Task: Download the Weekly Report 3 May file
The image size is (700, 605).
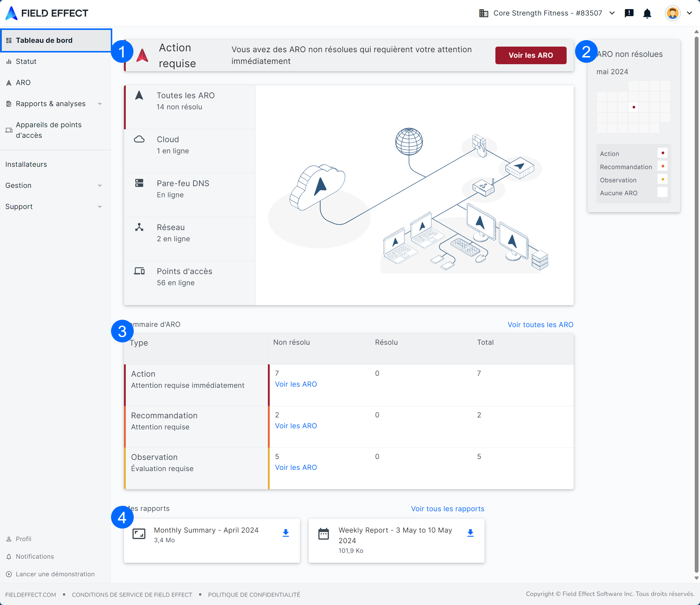Action: [x=470, y=533]
